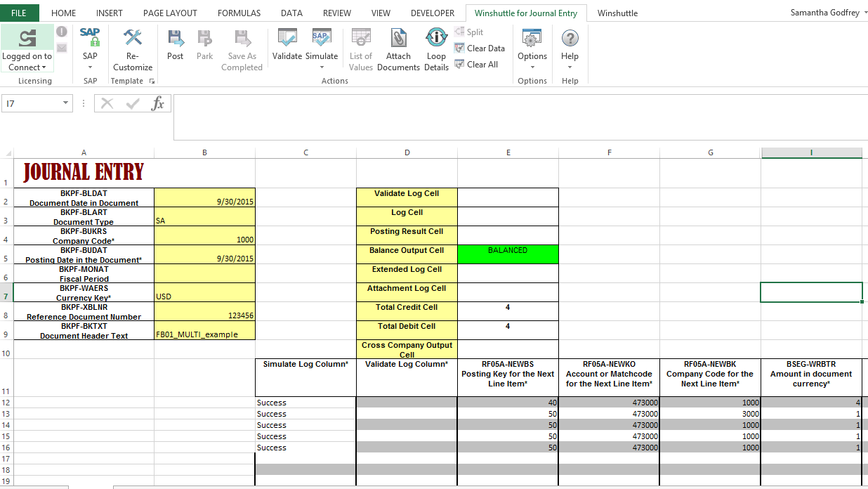Open the Samantha Godfrey account menu
Image resolution: width=868 pixels, height=489 pixels.
(828, 13)
